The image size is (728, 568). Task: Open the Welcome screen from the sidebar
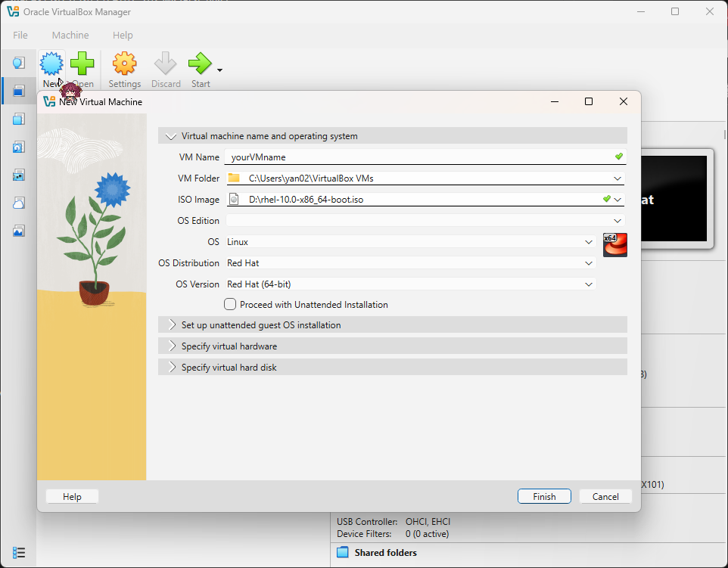(x=18, y=63)
